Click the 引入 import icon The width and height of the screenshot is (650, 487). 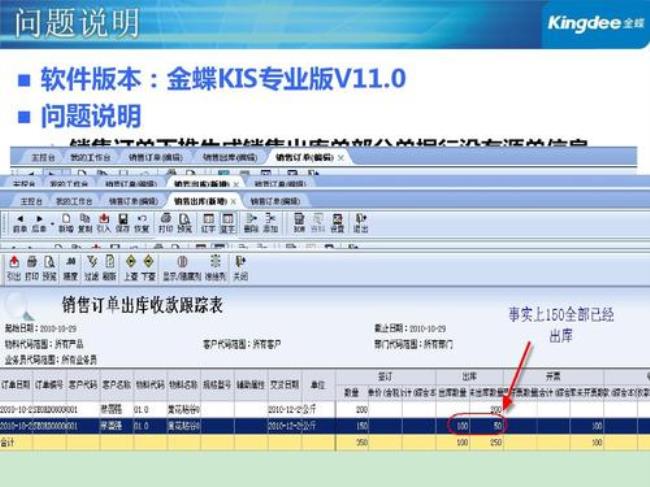click(x=104, y=223)
